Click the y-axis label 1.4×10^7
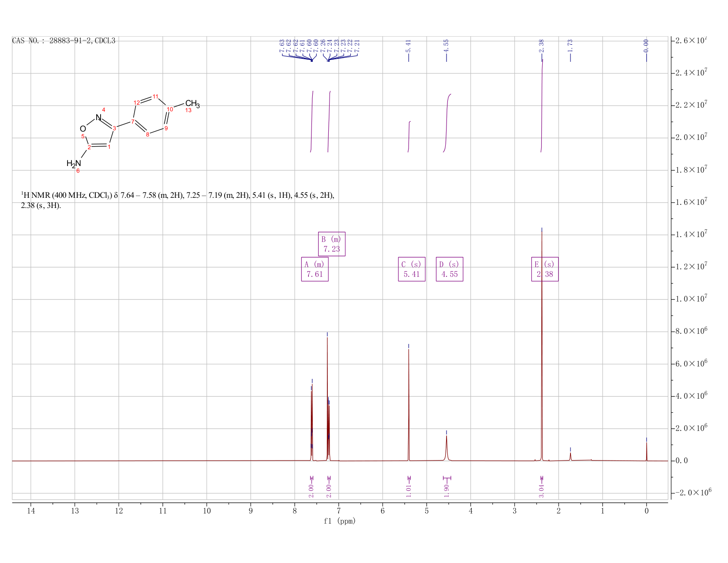 [x=692, y=234]
